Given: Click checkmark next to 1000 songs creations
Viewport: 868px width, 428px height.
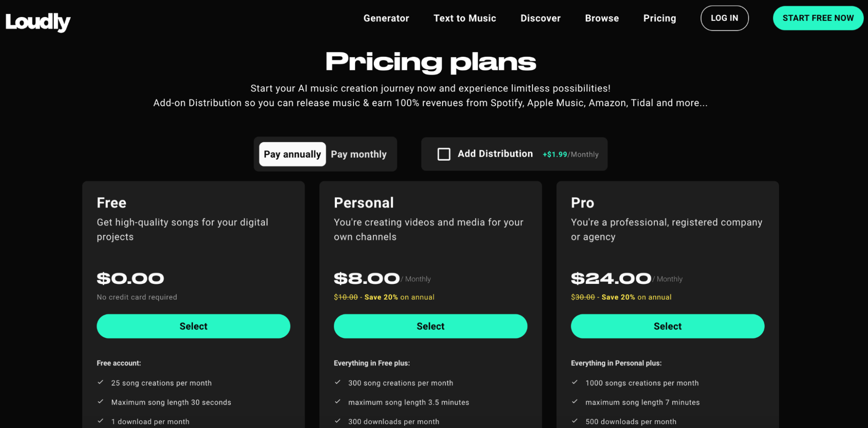Looking at the screenshot, I should point(575,382).
